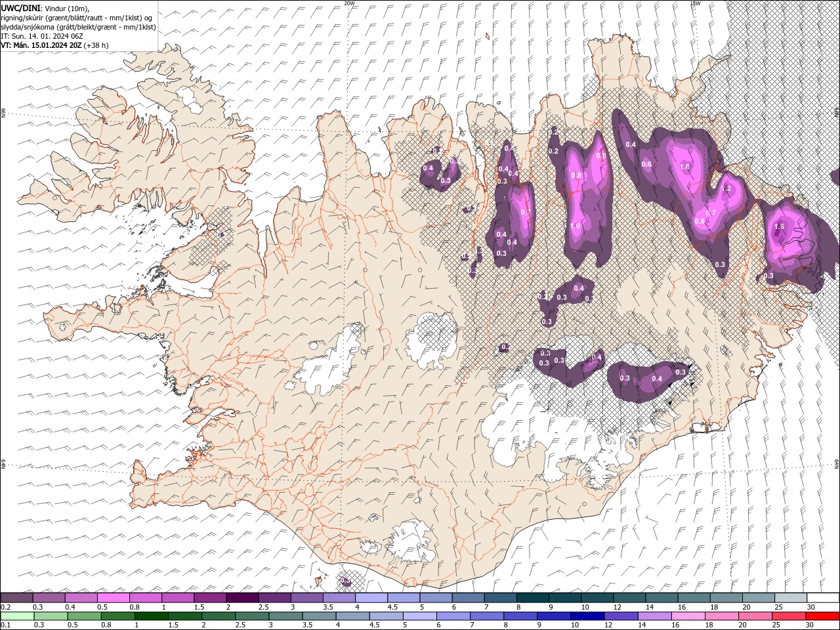
Task: Click the 'slydda/snjókoma (grátt/bleikt/grænt' legend line
Action: pyautogui.click(x=79, y=27)
